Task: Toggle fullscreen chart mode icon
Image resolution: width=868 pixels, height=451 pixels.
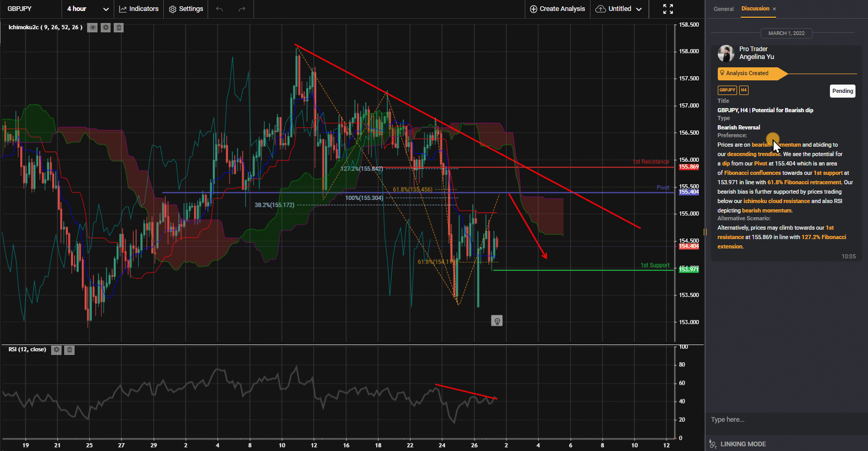Action: coord(668,9)
